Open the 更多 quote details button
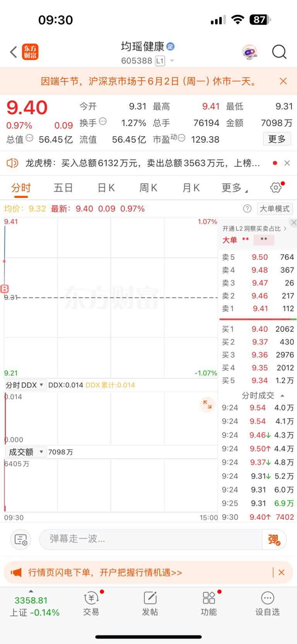Viewport: 297px width, 644px height. click(277, 139)
